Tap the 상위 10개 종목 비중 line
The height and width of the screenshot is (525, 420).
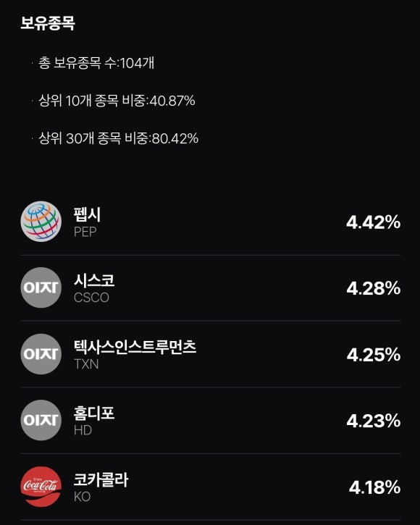(x=117, y=101)
